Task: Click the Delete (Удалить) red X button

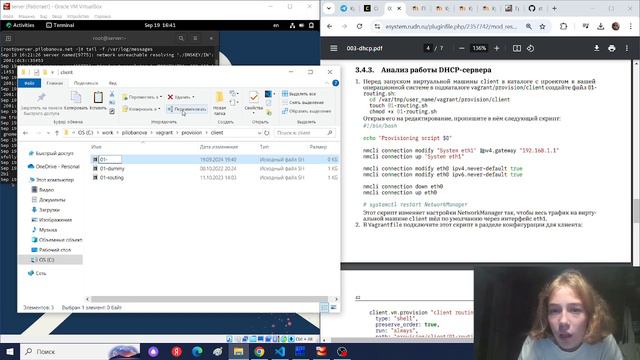Action: click(181, 97)
